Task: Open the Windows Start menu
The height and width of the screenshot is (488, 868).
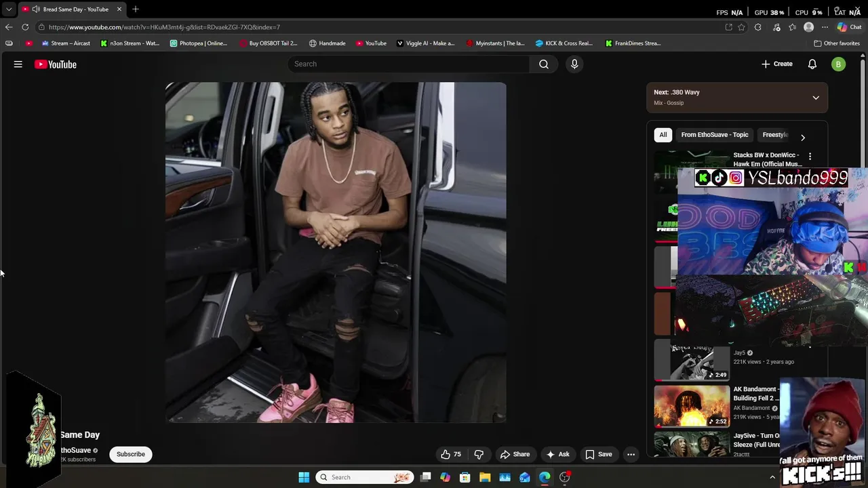Action: 304,477
